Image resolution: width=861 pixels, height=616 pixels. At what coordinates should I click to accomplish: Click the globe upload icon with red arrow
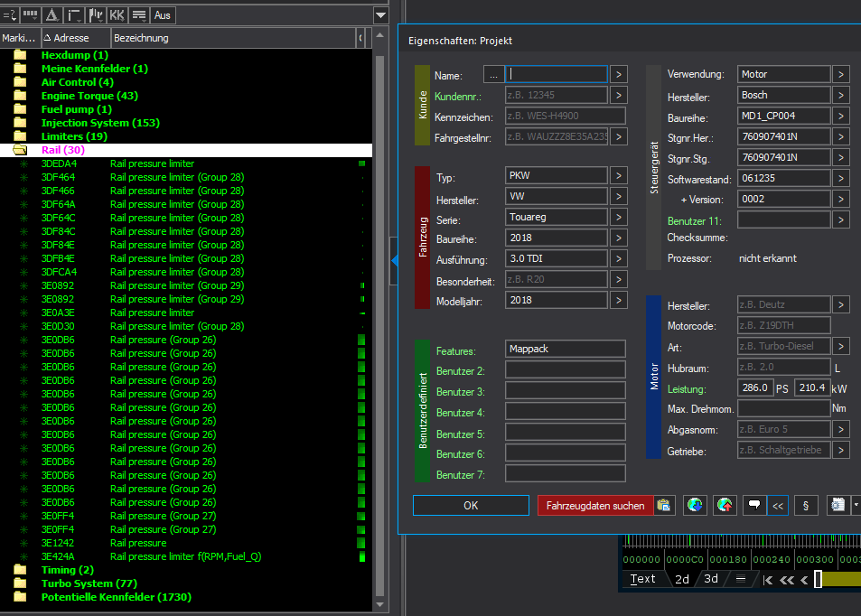pyautogui.click(x=725, y=506)
